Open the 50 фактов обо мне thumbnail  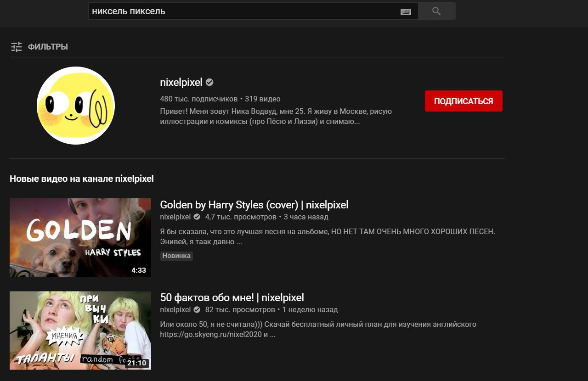coord(80,331)
